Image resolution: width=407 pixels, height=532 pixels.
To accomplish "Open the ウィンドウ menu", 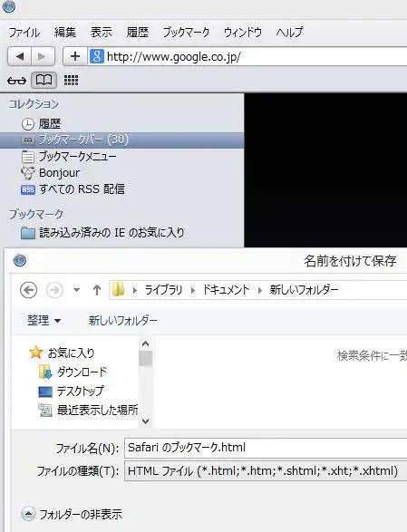I will coord(243,33).
